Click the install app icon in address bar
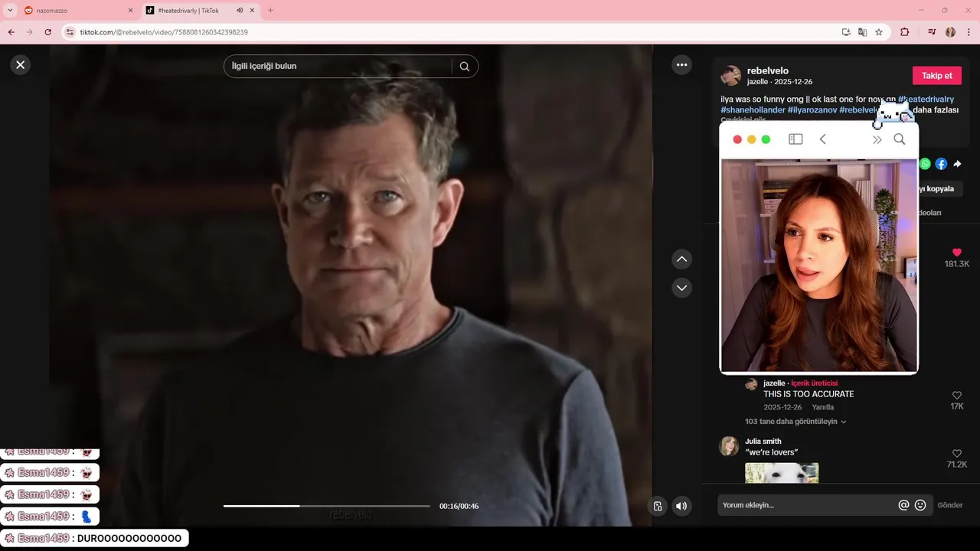980x551 pixels. click(x=846, y=32)
